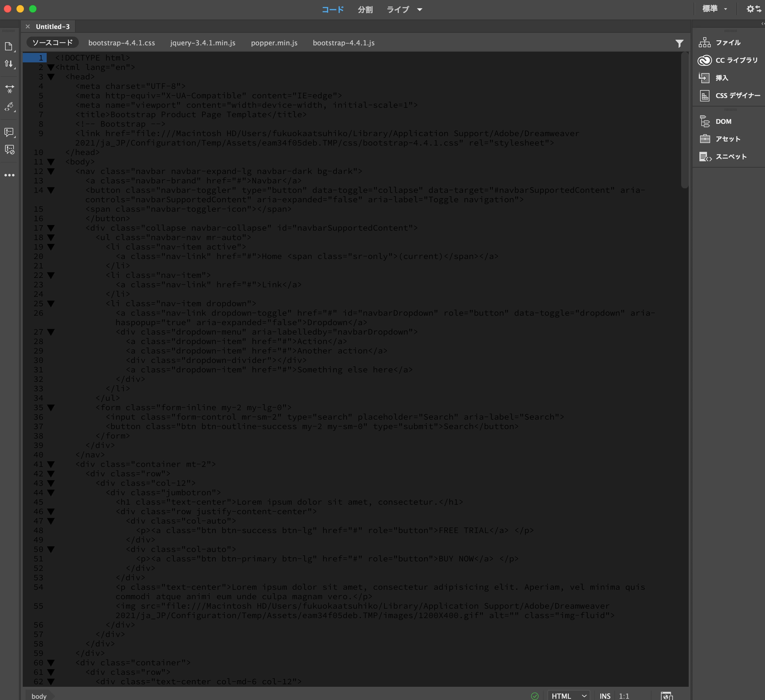Click the body tag in tag selector
This screenshot has width=765, height=700.
[39, 696]
